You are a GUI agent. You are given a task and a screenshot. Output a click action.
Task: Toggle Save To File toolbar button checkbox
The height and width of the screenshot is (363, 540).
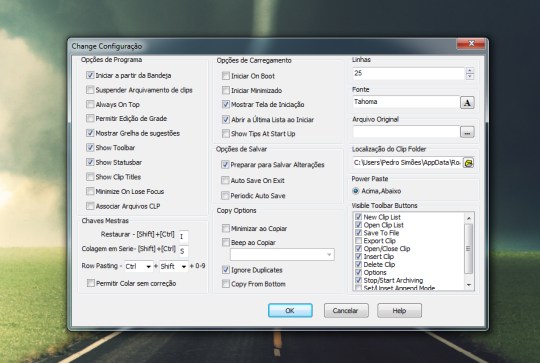(x=358, y=233)
